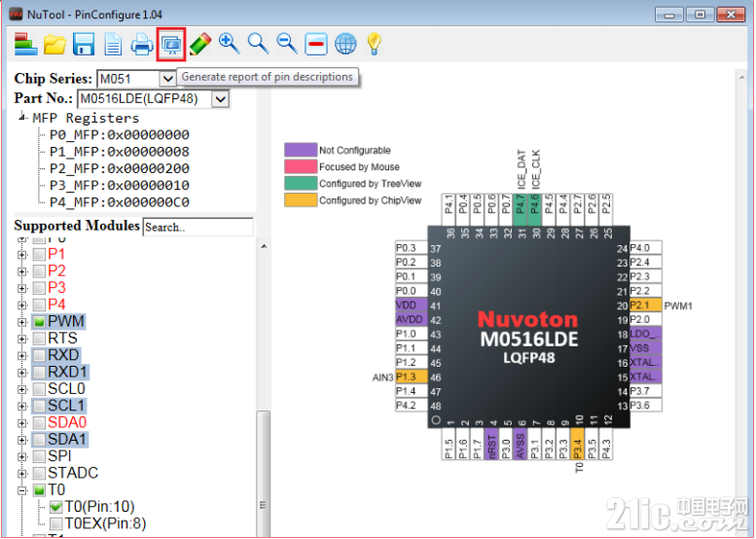Screen dimensions: 756x539
Task: Click the module tree scroll up arrow
Action: pos(264,246)
